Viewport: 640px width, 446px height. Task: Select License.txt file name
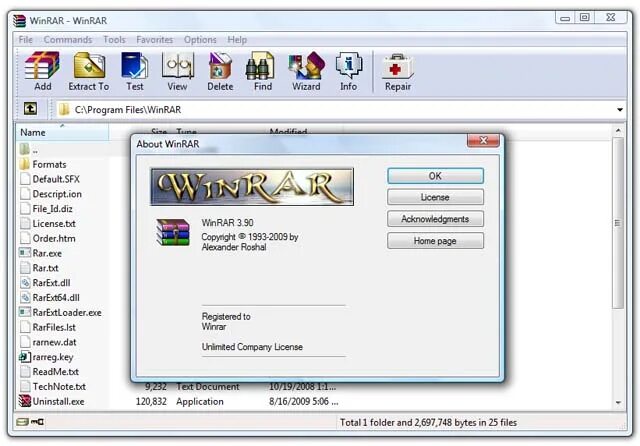pos(54,223)
